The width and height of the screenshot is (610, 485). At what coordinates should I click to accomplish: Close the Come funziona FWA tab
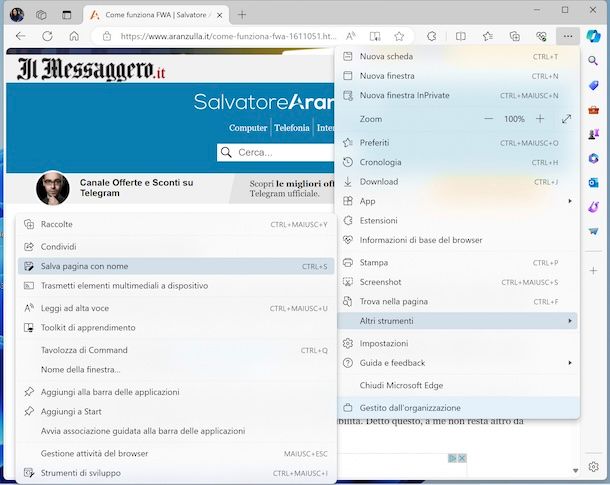(x=219, y=15)
